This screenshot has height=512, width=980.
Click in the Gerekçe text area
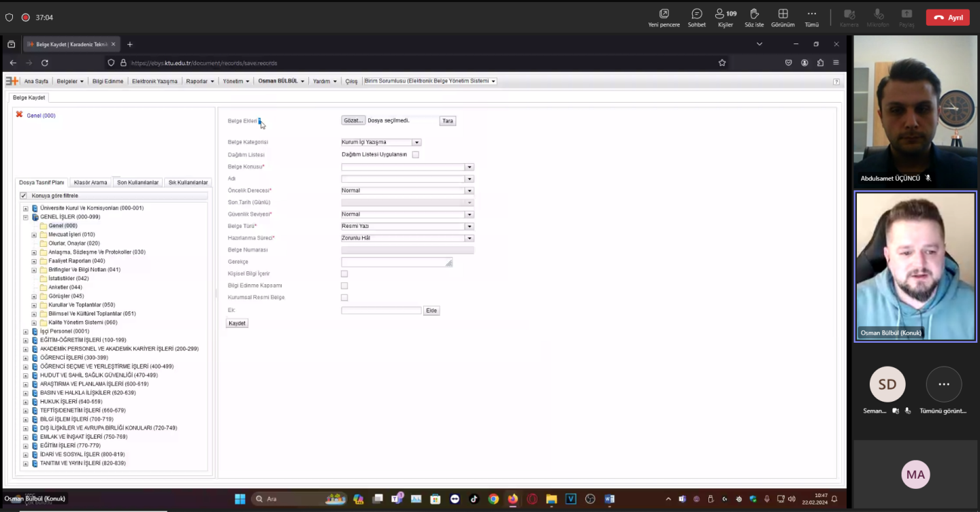[x=397, y=262]
